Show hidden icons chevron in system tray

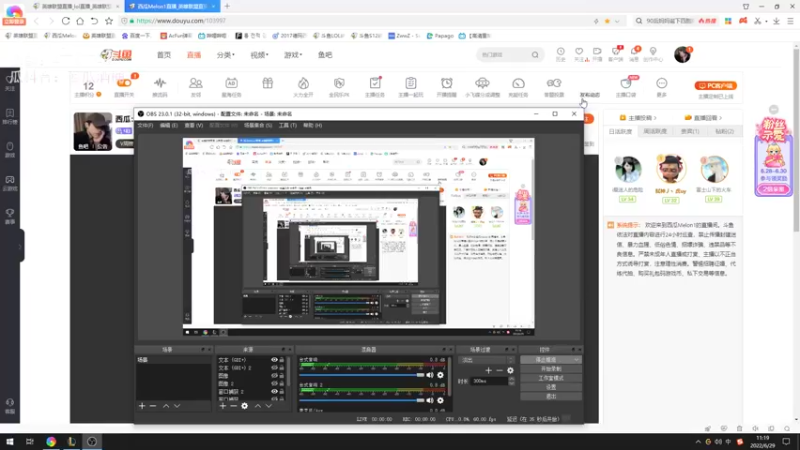[x=698, y=442]
